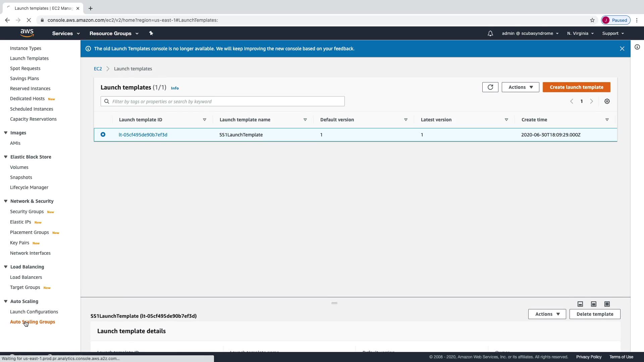The height and width of the screenshot is (362, 644).
Task: Open the info panel icon at right edge
Action: [x=637, y=47]
